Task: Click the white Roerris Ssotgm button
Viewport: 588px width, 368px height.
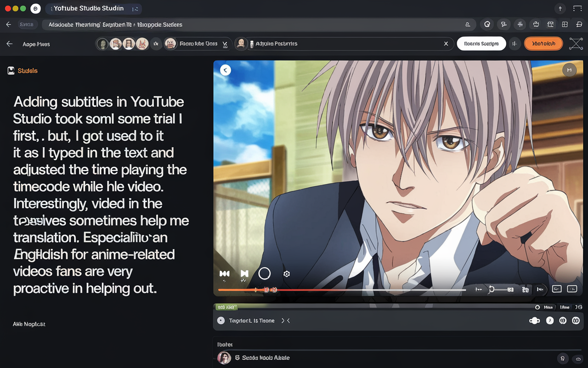Action: pyautogui.click(x=481, y=44)
